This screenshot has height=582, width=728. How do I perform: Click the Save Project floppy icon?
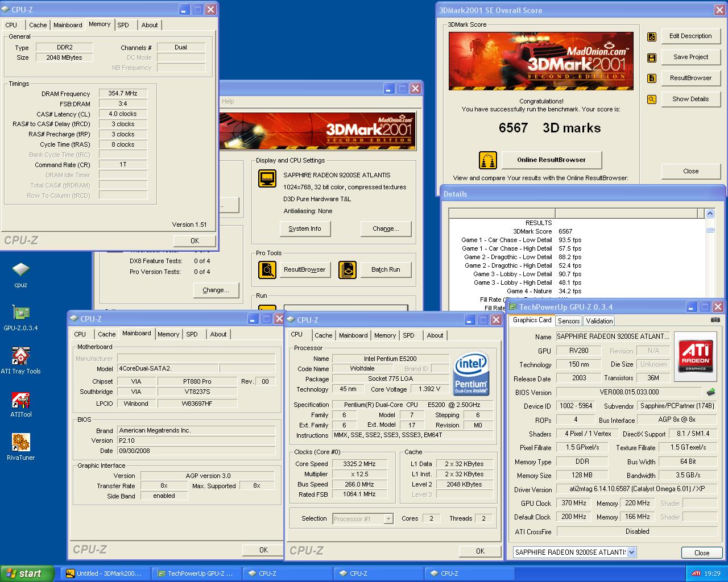(x=652, y=57)
